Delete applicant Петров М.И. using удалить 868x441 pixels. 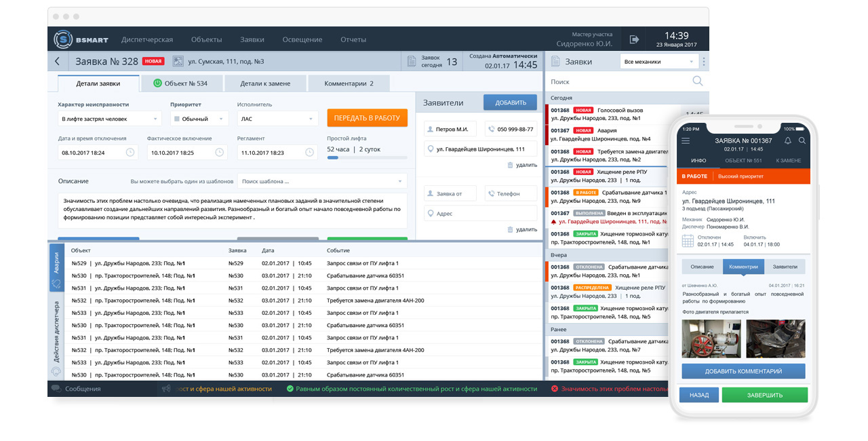(521, 165)
